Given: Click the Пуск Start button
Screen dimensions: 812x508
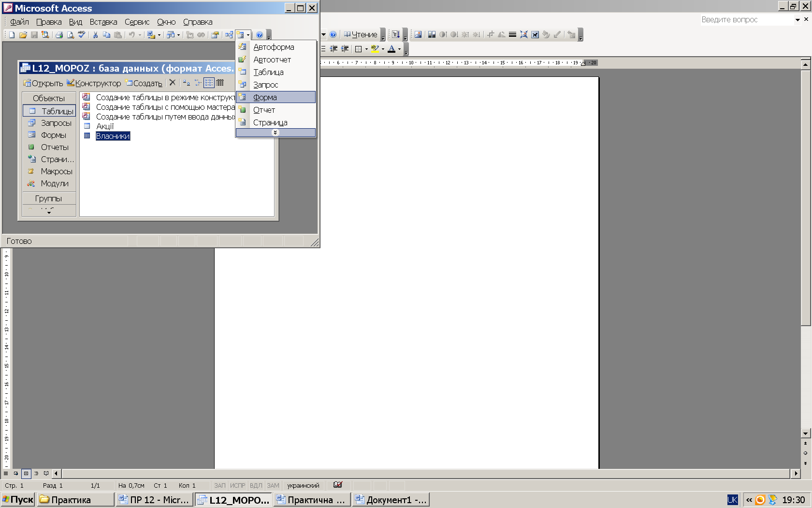Looking at the screenshot, I should coord(18,500).
